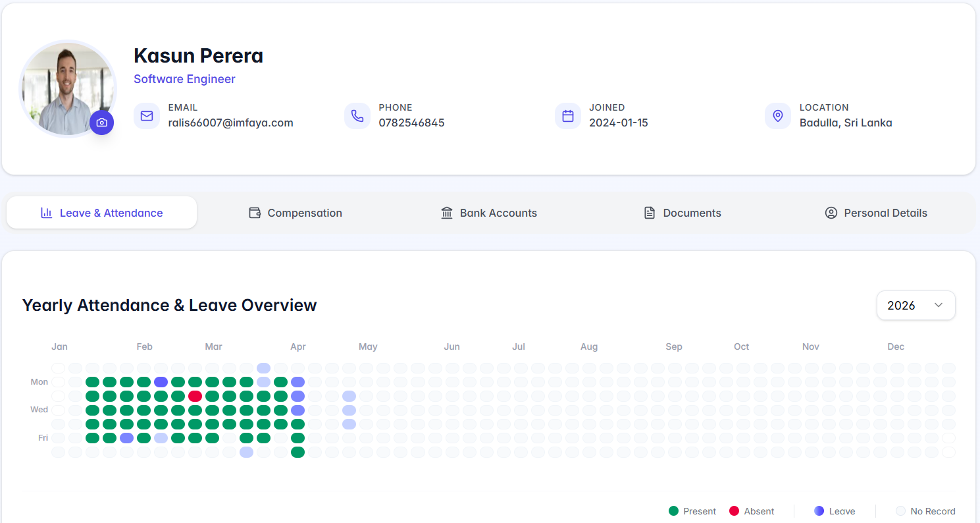
Task: Click the Dec month label
Action: (896, 346)
